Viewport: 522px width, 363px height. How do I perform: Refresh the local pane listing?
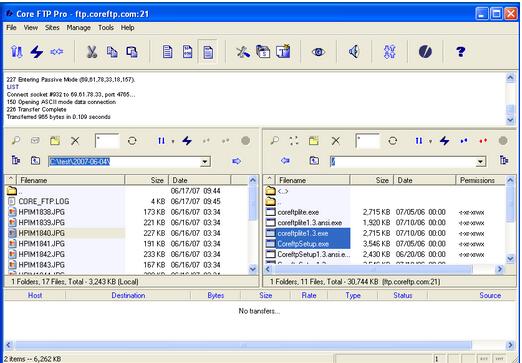pos(132,141)
